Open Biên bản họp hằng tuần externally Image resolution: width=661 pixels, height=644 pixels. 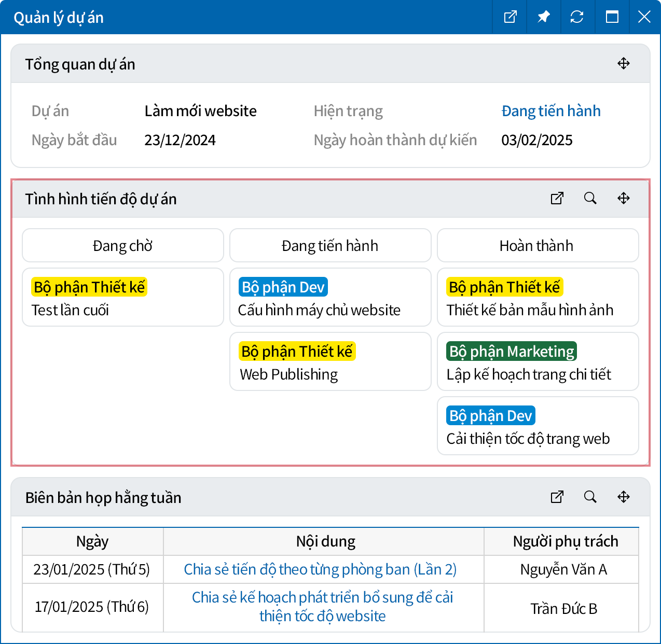click(x=557, y=497)
